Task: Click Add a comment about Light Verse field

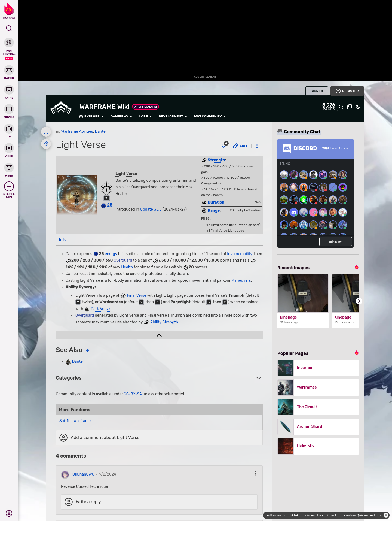Action: [x=159, y=438]
